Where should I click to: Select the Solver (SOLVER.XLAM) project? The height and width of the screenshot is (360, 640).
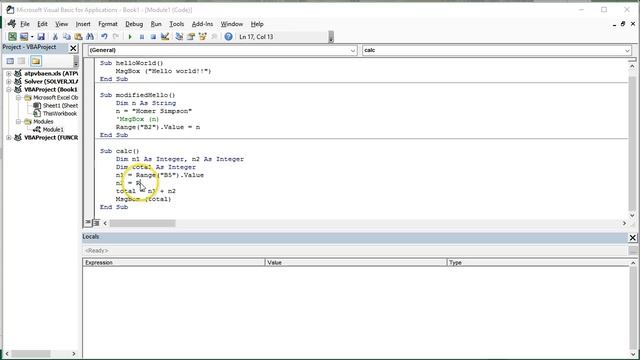click(51, 82)
